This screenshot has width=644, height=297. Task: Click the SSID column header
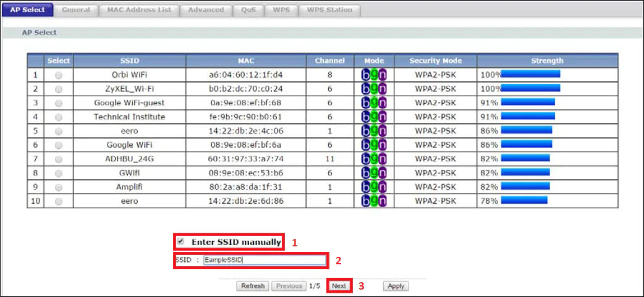[129, 61]
